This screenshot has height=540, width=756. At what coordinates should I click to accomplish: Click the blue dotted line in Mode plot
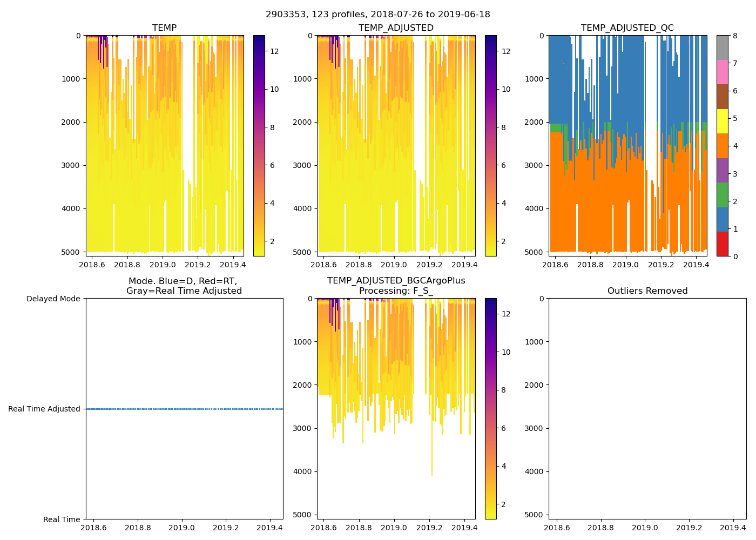pos(184,409)
